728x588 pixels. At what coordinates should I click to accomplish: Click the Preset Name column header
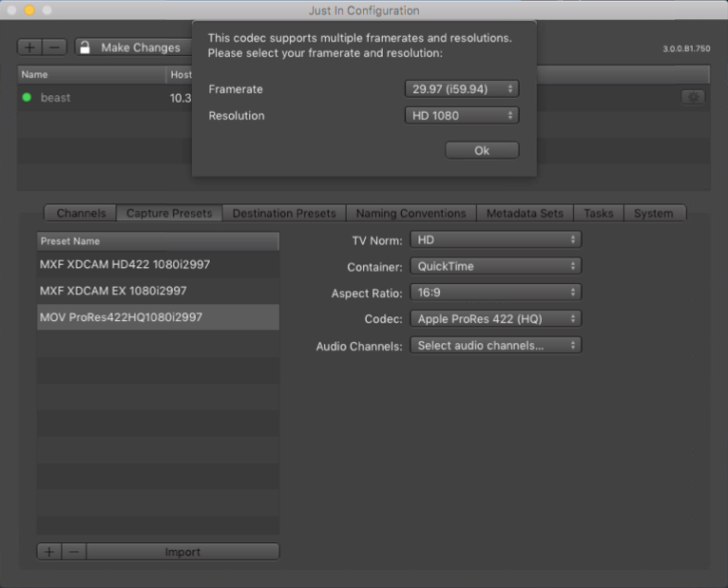[158, 241]
